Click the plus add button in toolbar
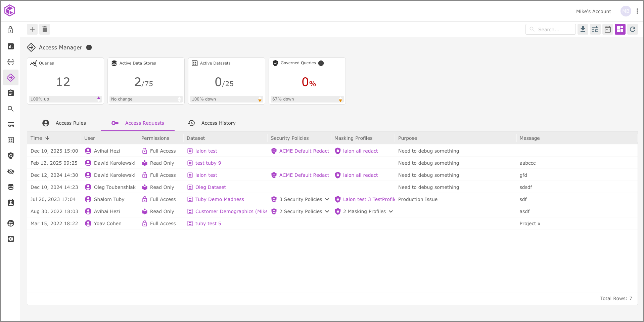 32,29
